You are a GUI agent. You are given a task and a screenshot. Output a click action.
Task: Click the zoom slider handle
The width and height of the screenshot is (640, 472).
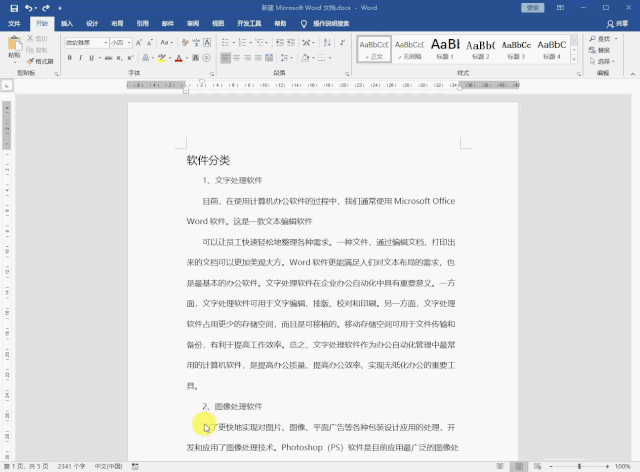(x=579, y=466)
